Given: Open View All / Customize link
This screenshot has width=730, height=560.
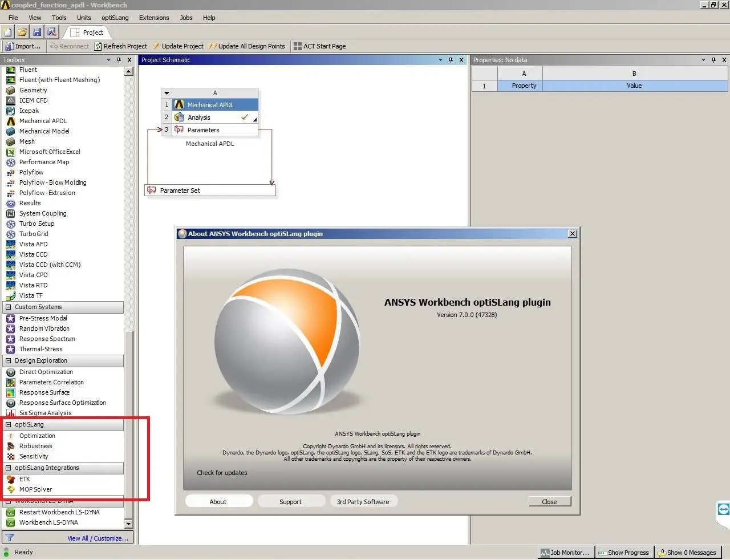Looking at the screenshot, I should click(98, 538).
